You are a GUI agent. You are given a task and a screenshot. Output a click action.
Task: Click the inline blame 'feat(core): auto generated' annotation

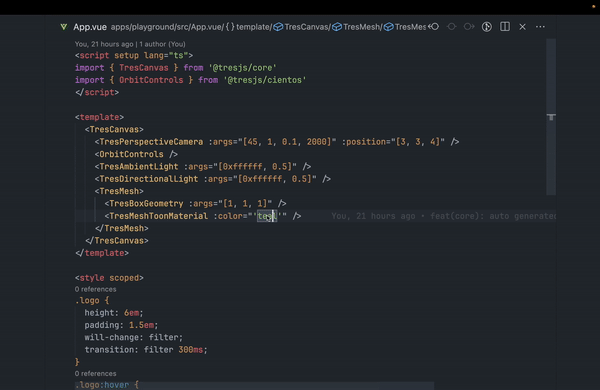(x=493, y=216)
